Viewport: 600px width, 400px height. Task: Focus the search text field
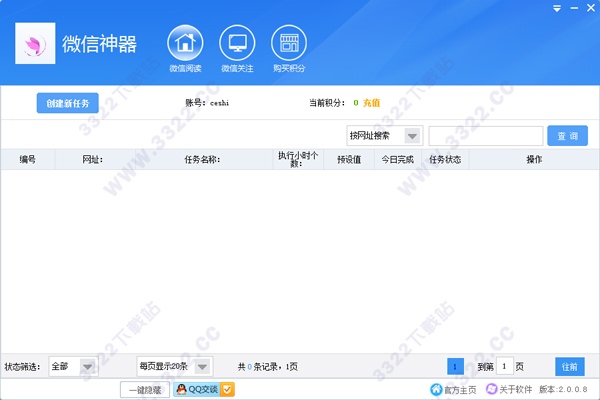tap(486, 136)
